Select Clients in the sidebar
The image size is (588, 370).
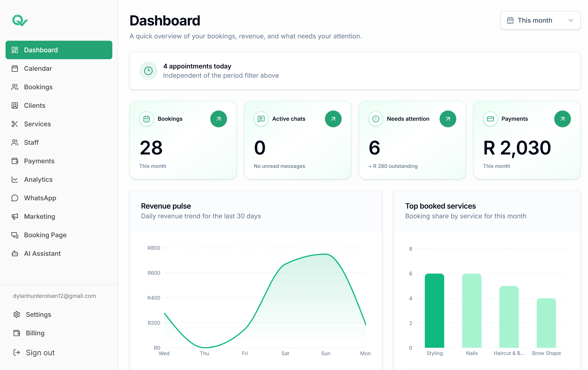(59, 106)
